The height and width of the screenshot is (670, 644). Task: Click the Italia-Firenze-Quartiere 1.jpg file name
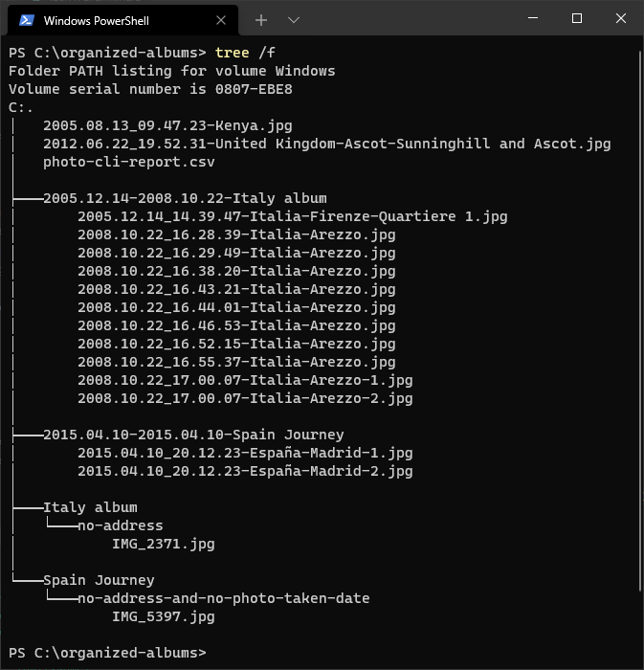[292, 216]
